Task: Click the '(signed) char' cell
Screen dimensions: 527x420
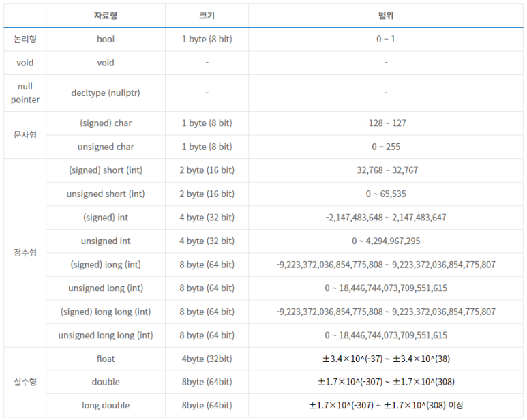Action: (106, 123)
